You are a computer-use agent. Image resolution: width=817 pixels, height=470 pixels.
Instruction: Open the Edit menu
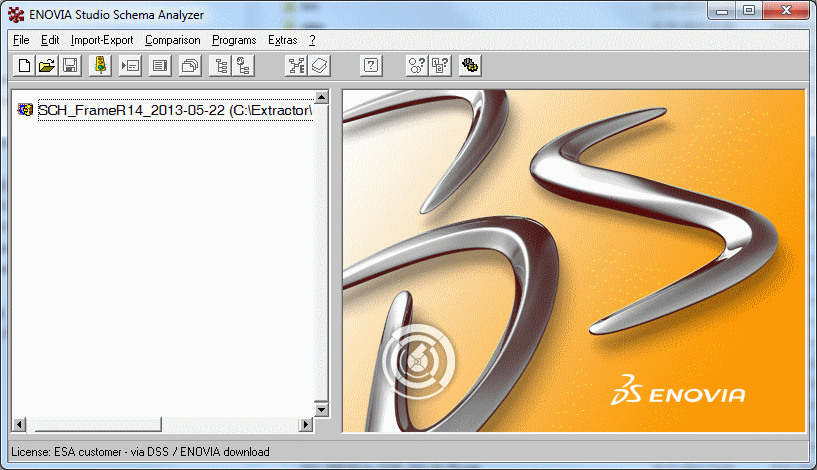click(50, 40)
